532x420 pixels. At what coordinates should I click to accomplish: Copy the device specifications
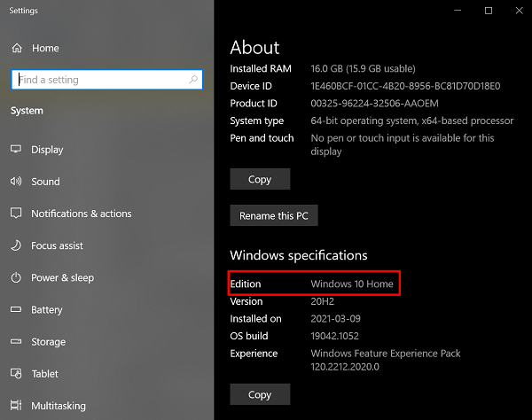click(260, 179)
